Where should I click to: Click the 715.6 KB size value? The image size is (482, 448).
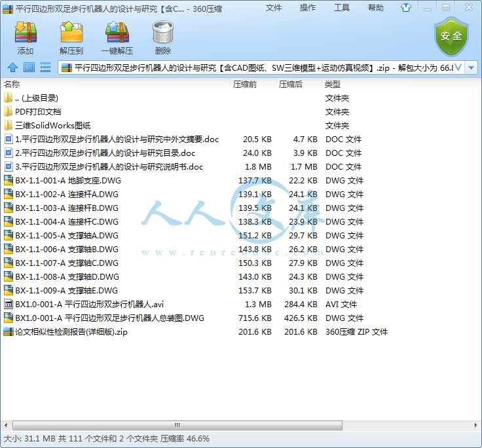point(255,318)
